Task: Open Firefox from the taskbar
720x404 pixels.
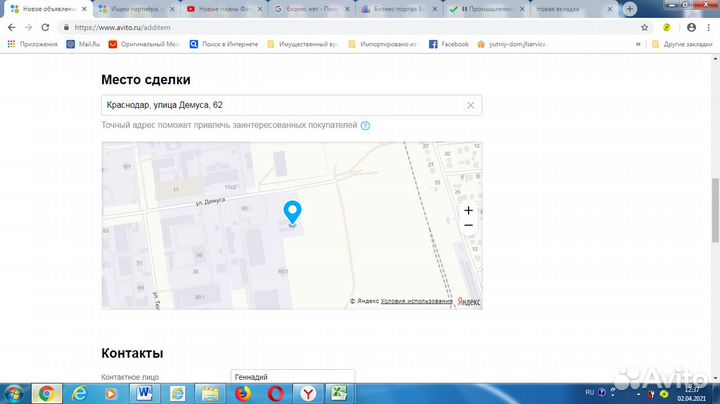Action: pyautogui.click(x=243, y=393)
